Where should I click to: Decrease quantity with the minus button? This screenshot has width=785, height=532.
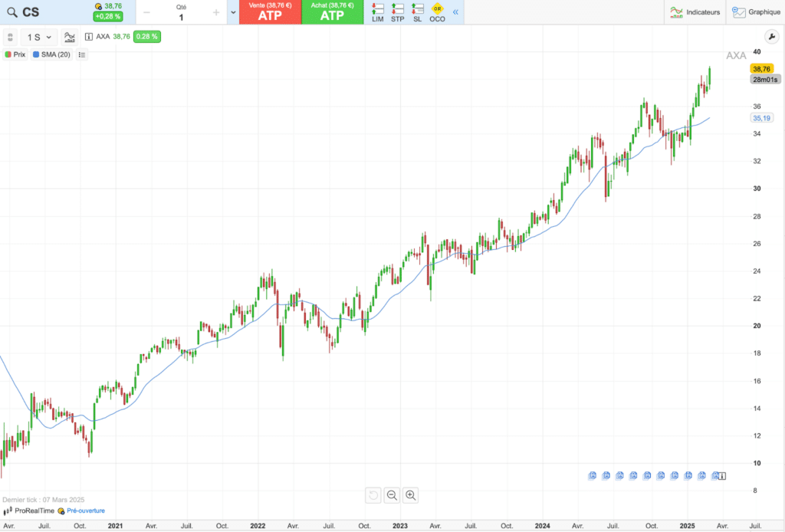146,12
